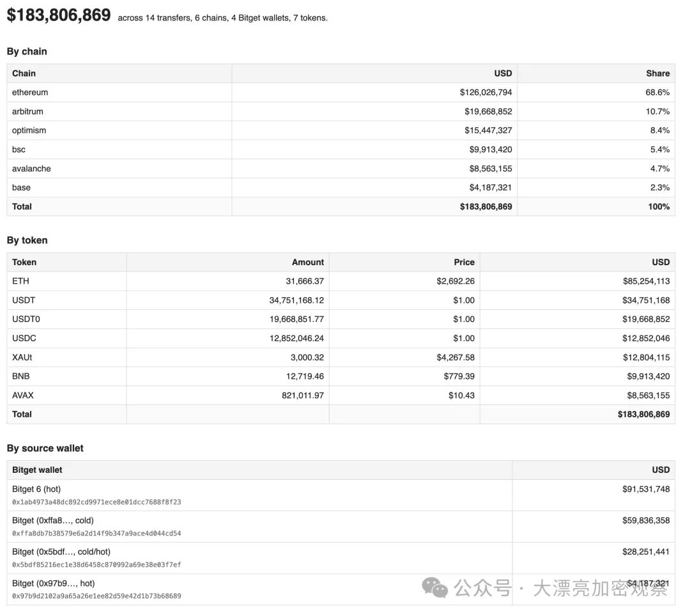The width and height of the screenshot is (690, 616).
Task: Click the 10.7% share cell
Action: pyautogui.click(x=657, y=111)
